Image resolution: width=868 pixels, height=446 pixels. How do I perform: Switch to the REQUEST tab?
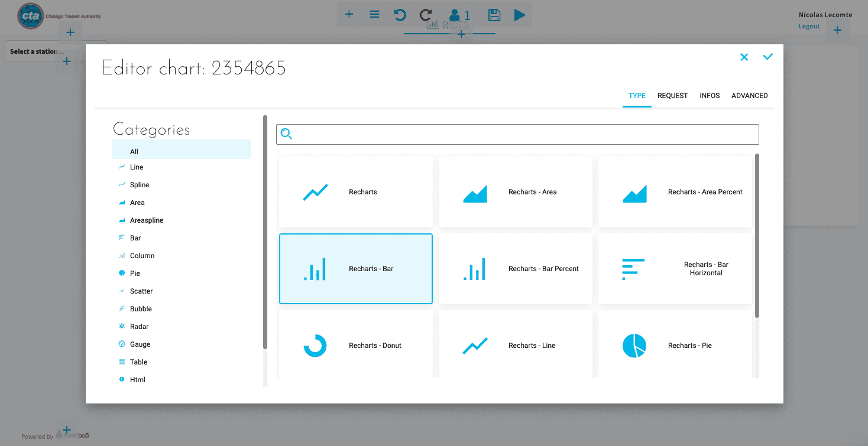673,96
